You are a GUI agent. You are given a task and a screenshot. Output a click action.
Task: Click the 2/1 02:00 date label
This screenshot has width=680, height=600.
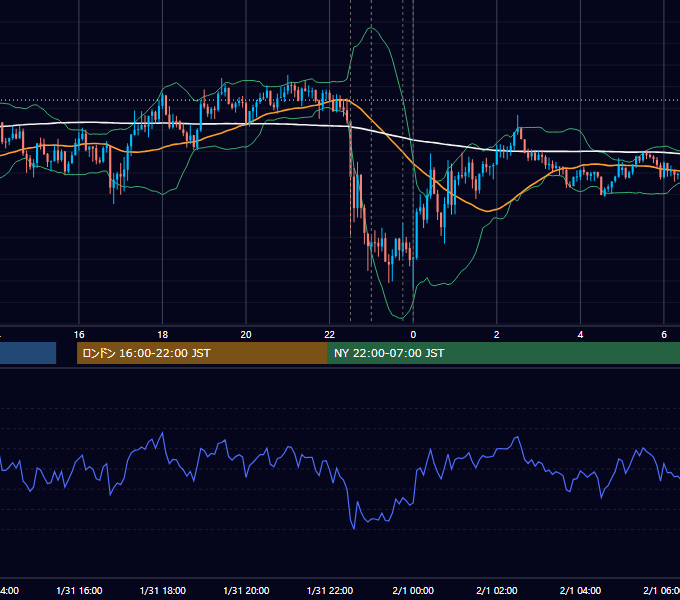(x=497, y=591)
